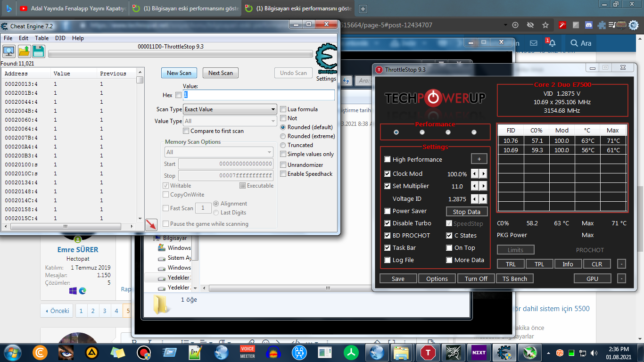Open the Table menu
Image resolution: width=644 pixels, height=362 pixels.
point(42,38)
